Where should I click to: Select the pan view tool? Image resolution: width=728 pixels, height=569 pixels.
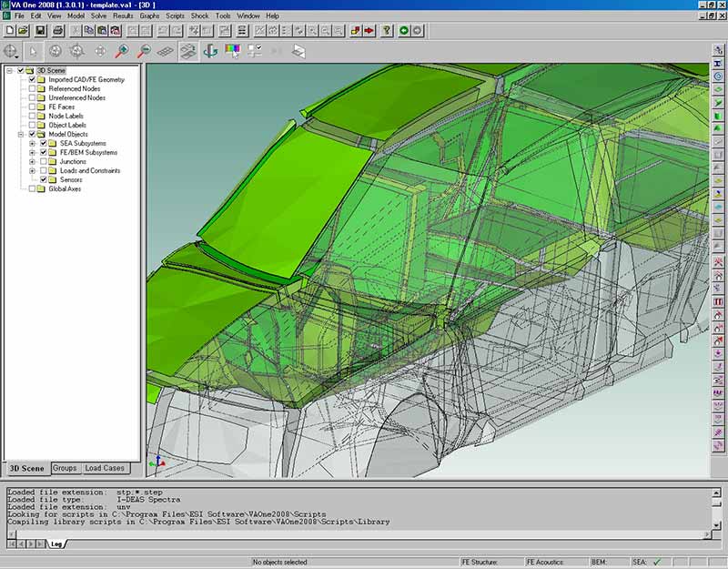tap(100, 51)
